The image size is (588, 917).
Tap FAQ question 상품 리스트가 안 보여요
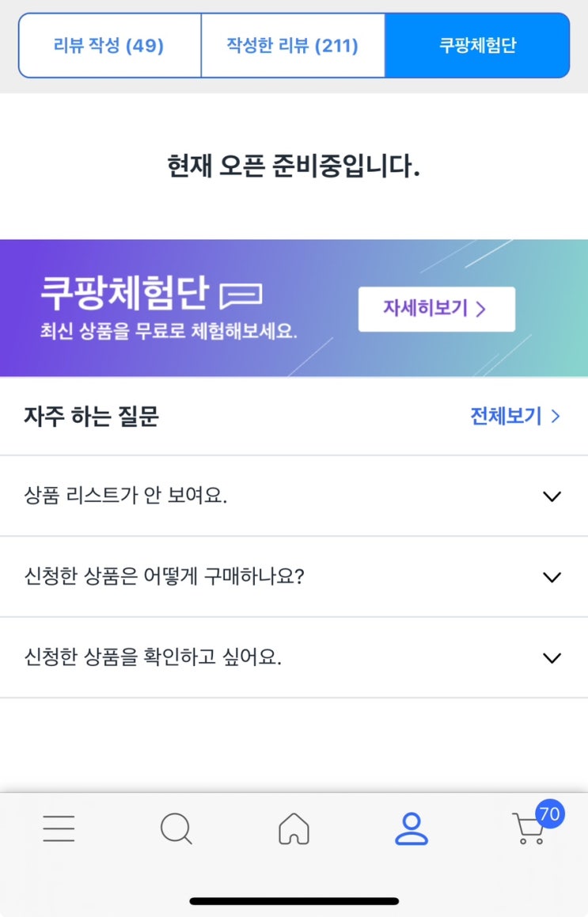pyautogui.click(x=126, y=497)
